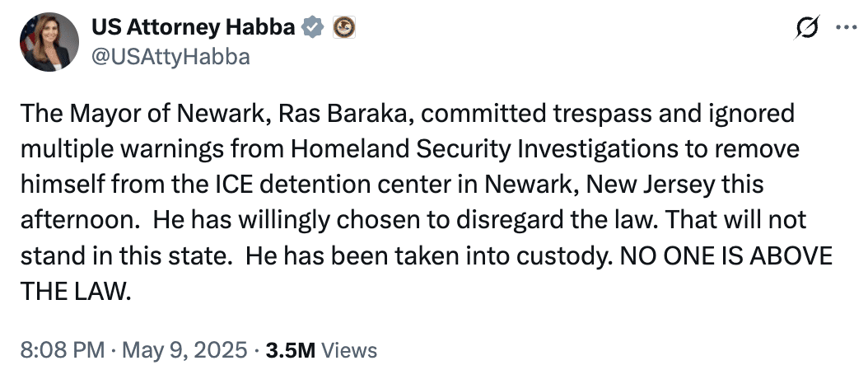Screen dimensions: 868x384
Task: Click the "3.5M" view count number
Action: click(x=289, y=349)
